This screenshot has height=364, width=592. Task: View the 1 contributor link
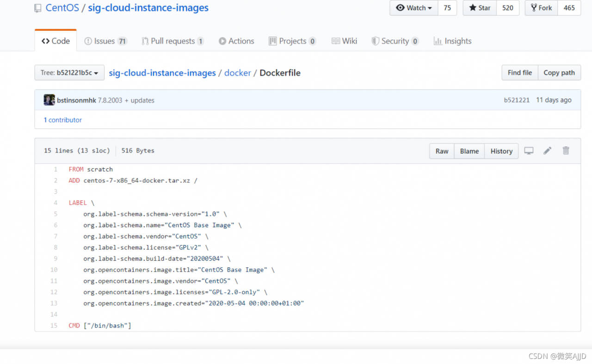pyautogui.click(x=63, y=120)
